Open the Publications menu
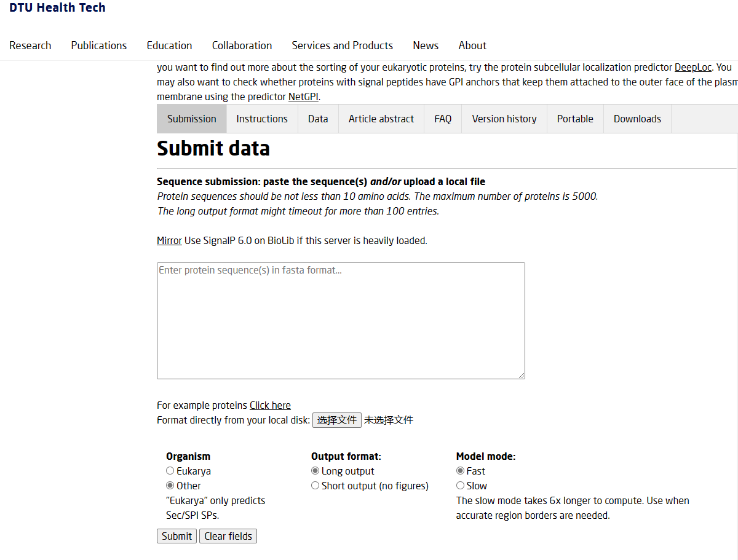Screen dimensions: 738x560 click(99, 45)
